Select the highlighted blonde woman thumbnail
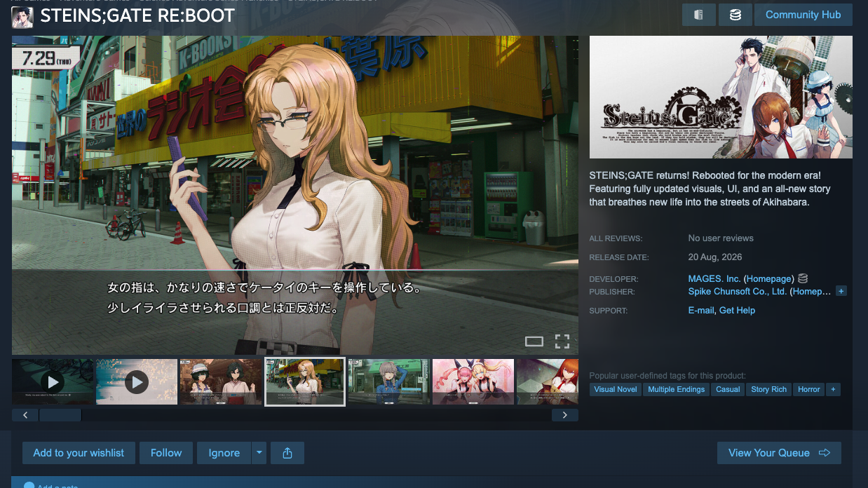The image size is (868, 488). (305, 381)
